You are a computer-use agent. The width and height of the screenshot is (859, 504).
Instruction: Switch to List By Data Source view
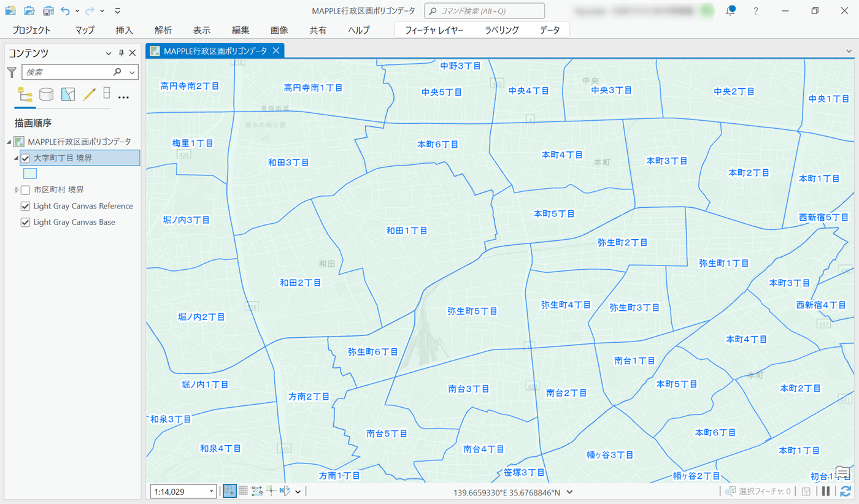point(46,94)
